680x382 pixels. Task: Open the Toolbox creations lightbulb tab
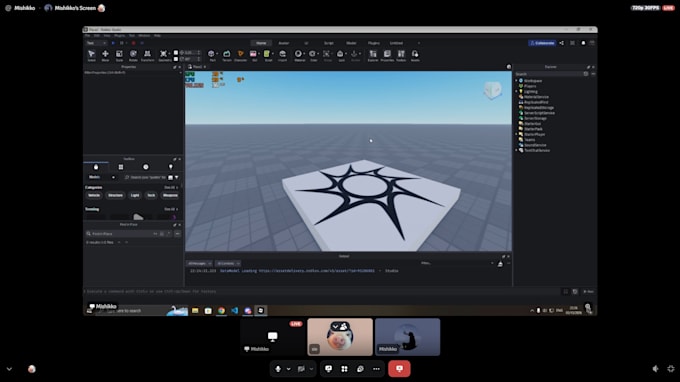pos(170,167)
